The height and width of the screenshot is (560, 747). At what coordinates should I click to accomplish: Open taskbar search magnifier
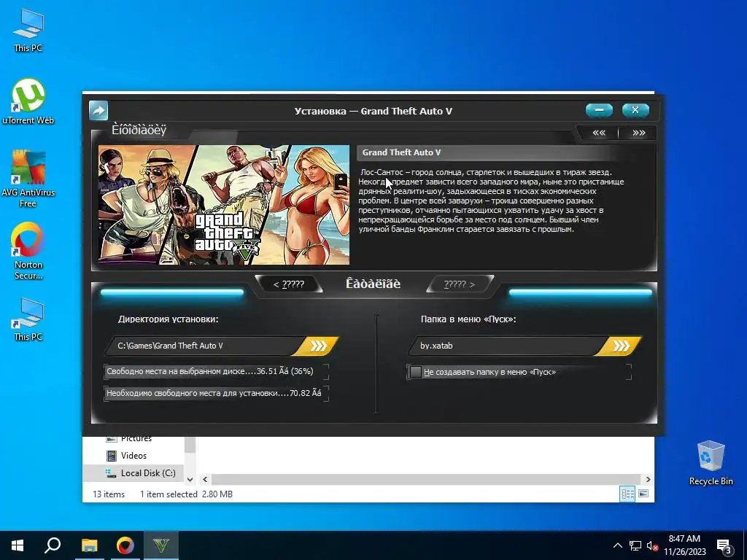(53, 545)
